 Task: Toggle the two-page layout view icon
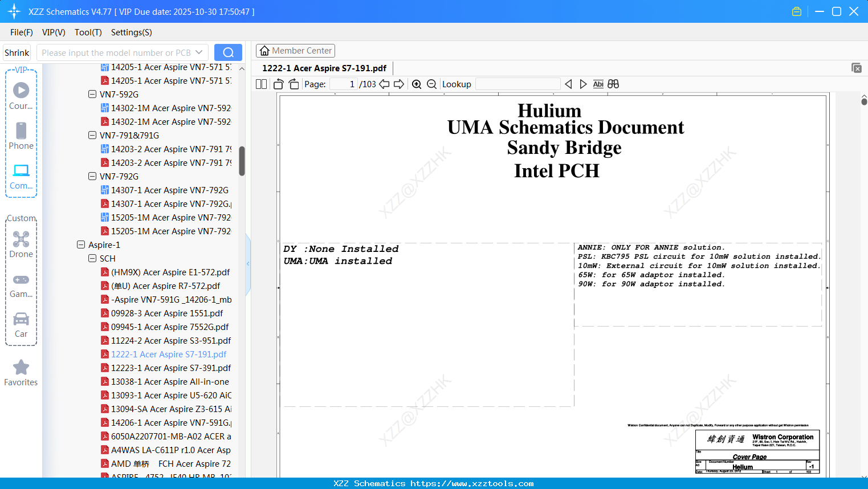[262, 84]
